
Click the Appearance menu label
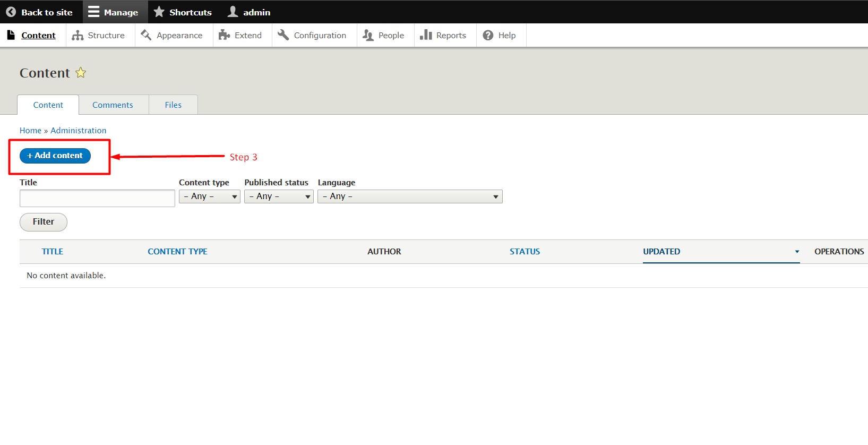(x=179, y=36)
